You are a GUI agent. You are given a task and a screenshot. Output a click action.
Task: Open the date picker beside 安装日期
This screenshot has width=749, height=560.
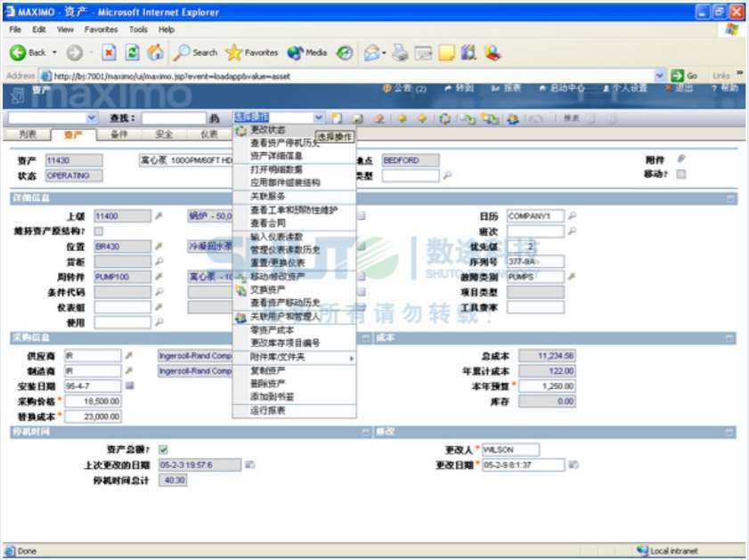(129, 386)
